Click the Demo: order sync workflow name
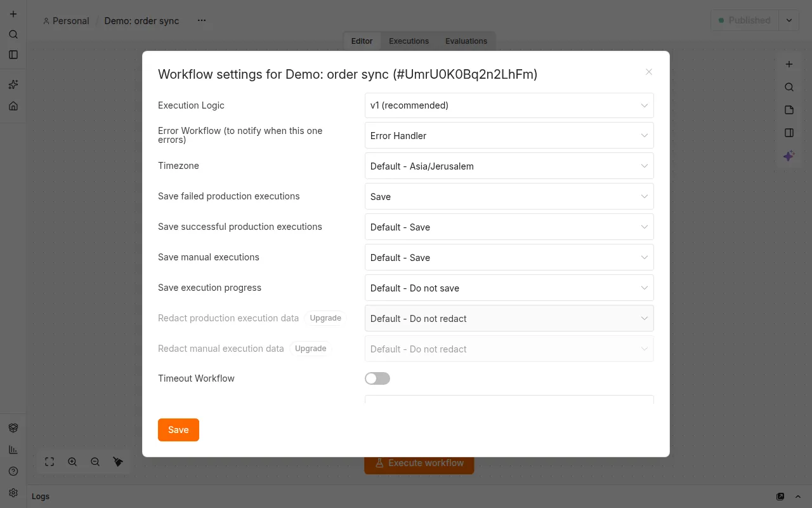The width and height of the screenshot is (812, 508). (141, 21)
